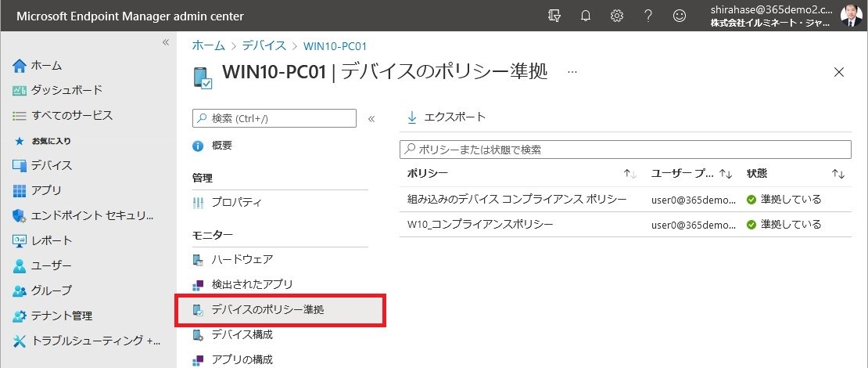Sort by ユーザー プ... column arrows
Screen dimensions: 868x368
[x=726, y=174]
